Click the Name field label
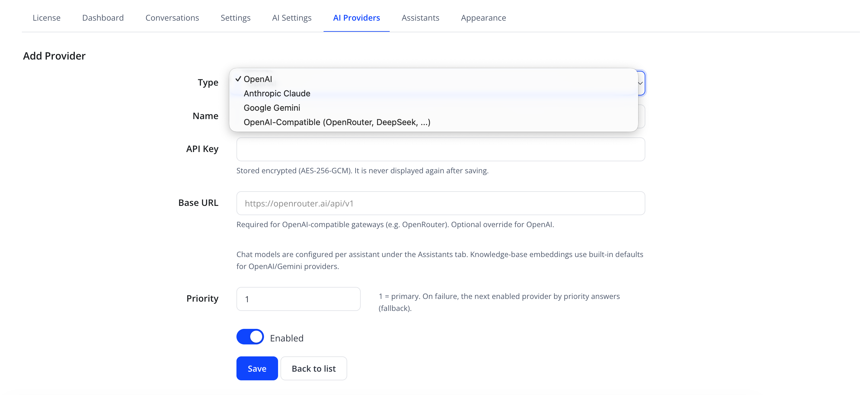Image resolution: width=868 pixels, height=395 pixels. (x=205, y=116)
